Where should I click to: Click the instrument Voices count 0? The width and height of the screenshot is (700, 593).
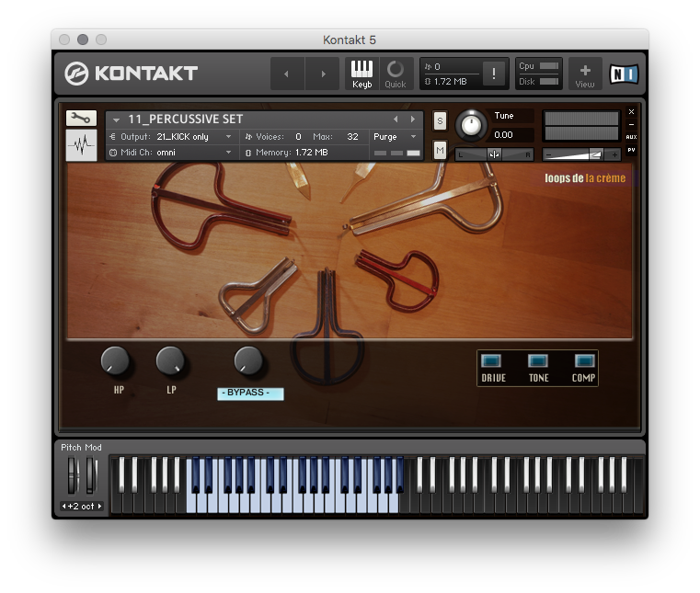[x=298, y=137]
